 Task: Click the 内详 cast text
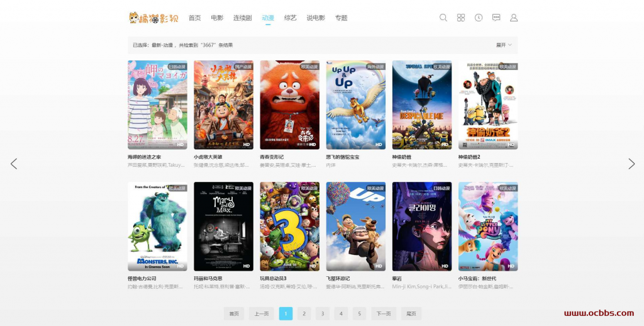[x=331, y=165]
